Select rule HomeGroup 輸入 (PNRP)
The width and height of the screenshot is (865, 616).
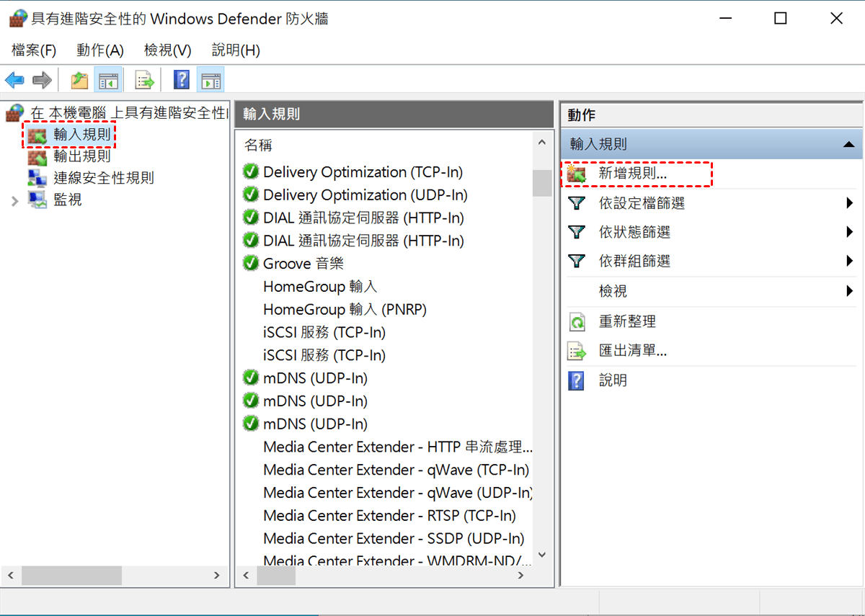click(345, 310)
